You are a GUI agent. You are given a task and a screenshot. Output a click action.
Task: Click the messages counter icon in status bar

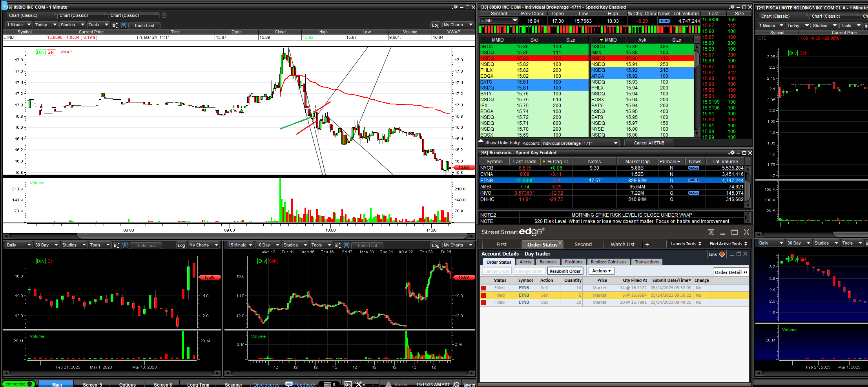click(x=330, y=384)
